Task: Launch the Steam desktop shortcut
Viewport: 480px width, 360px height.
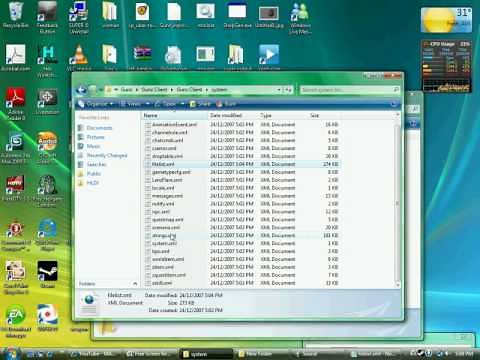Action: (47, 274)
